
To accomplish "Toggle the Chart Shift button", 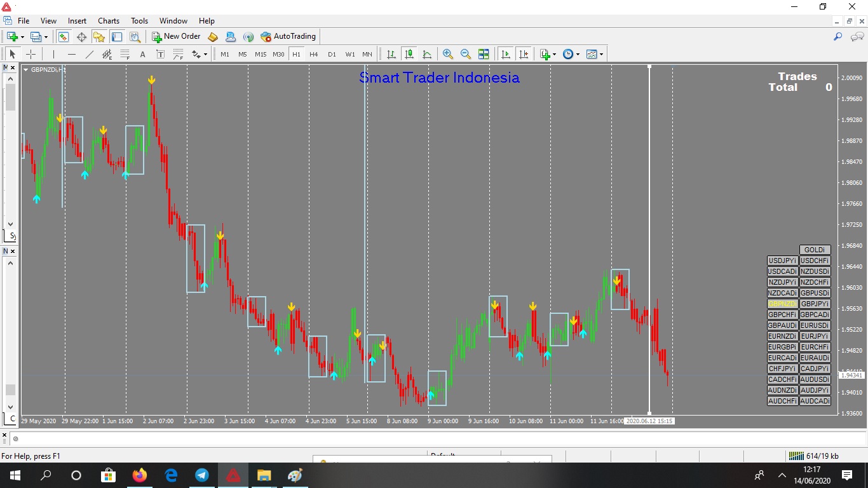I will [523, 55].
